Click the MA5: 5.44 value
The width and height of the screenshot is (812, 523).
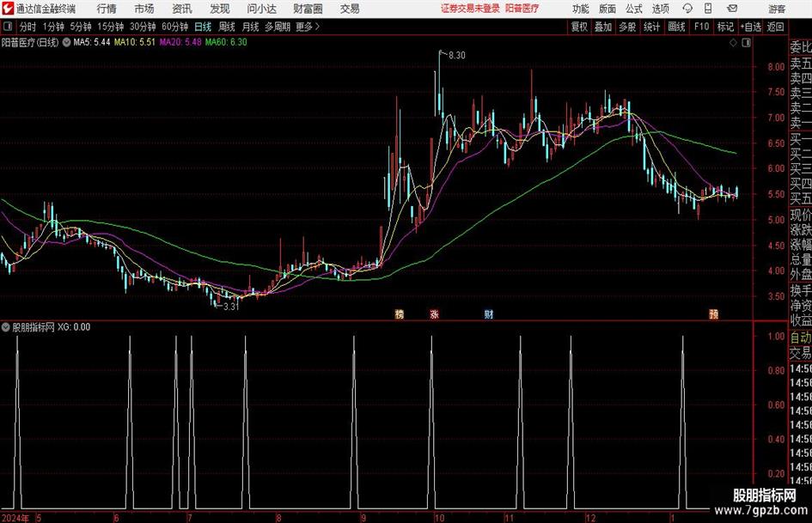(x=92, y=42)
